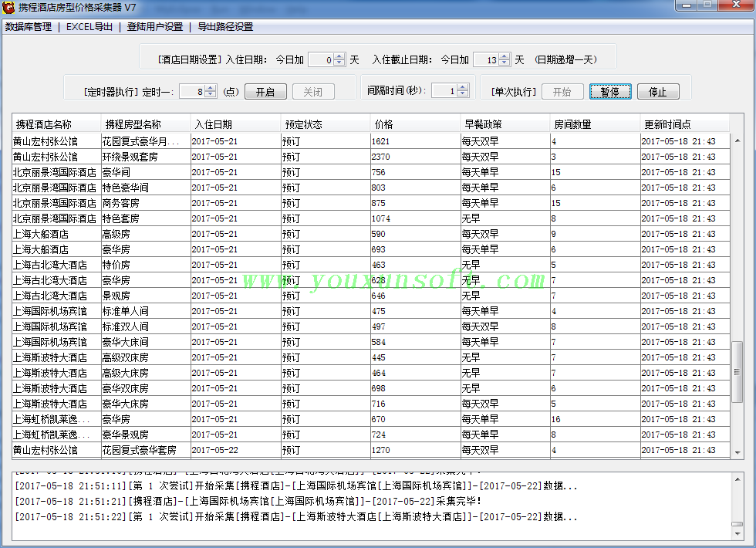Image resolution: width=756 pixels, height=548 pixels.
Task: Click the 价格 column header
Action: point(415,124)
